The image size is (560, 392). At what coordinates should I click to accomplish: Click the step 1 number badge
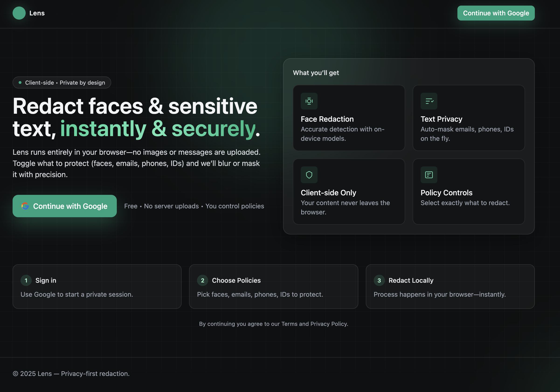pos(26,280)
